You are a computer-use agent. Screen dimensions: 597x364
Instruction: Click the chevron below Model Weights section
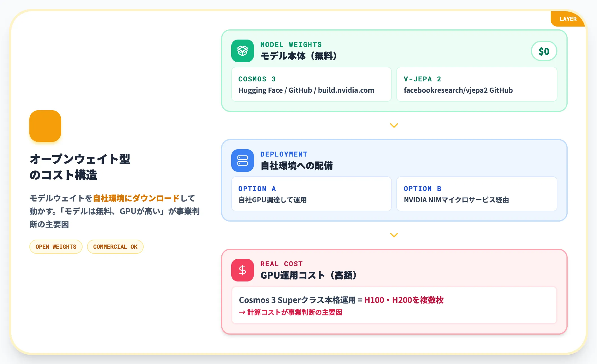pos(394,125)
